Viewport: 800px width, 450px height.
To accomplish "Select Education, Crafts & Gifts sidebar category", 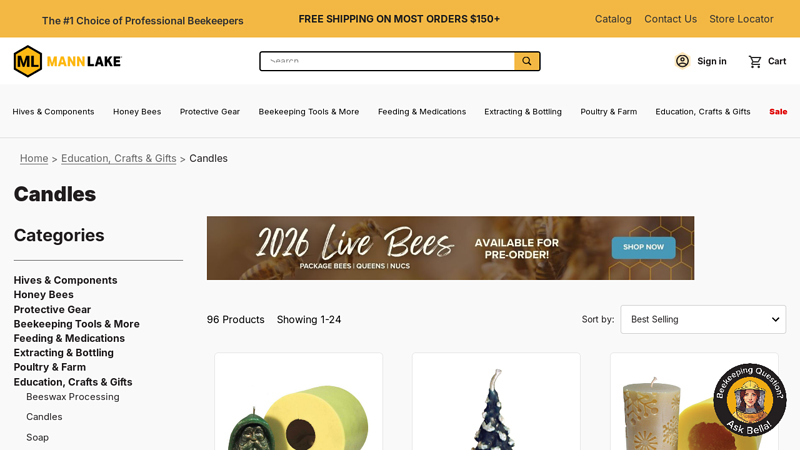I will (x=73, y=382).
